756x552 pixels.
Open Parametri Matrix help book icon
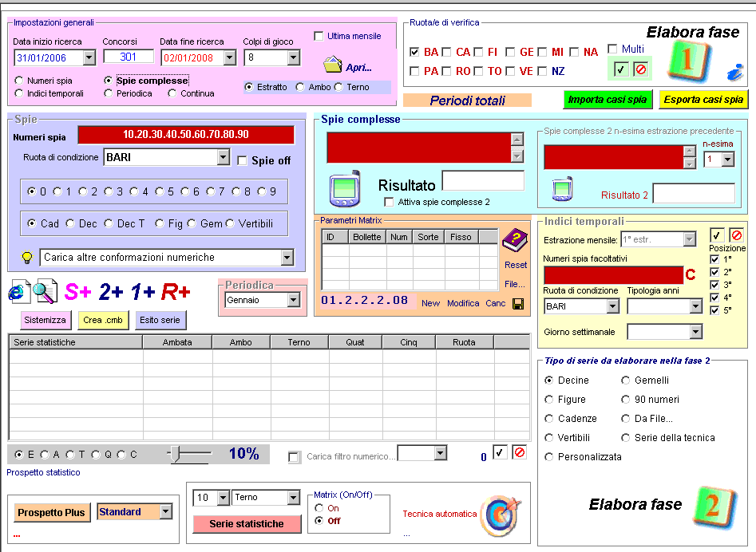pyautogui.click(x=516, y=240)
